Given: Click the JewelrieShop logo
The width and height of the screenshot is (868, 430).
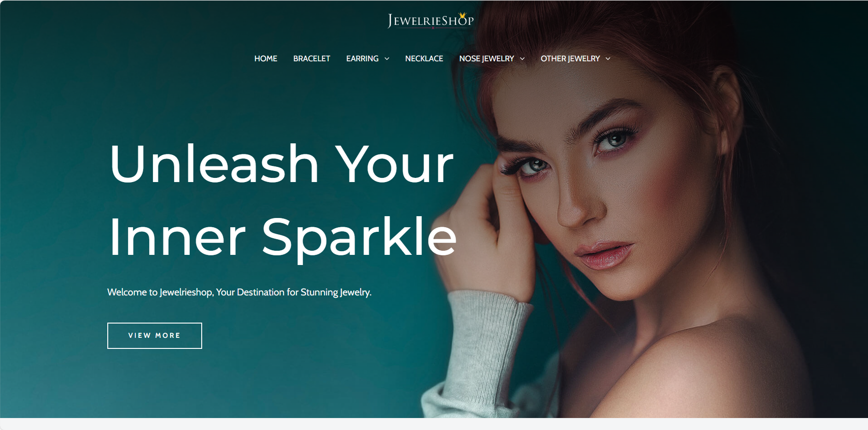Looking at the screenshot, I should [431, 21].
